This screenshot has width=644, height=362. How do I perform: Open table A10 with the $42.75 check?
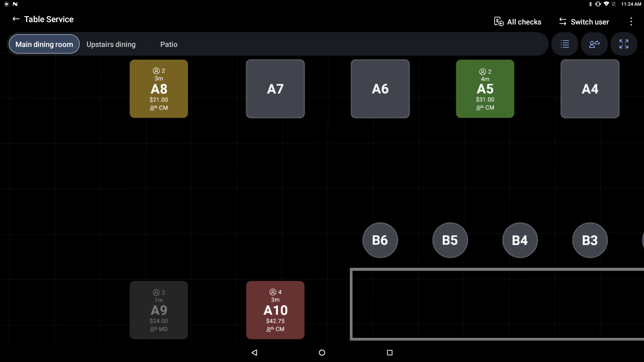click(x=275, y=310)
